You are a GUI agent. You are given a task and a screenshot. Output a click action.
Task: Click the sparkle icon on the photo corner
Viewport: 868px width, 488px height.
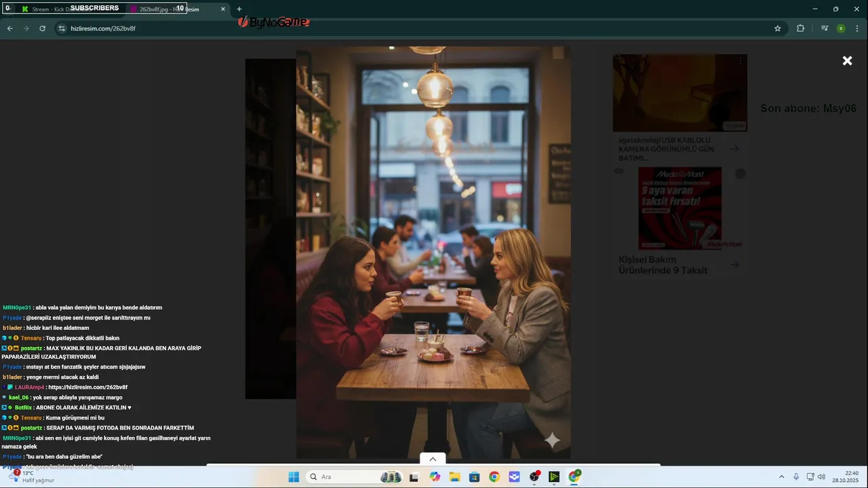pyautogui.click(x=552, y=441)
